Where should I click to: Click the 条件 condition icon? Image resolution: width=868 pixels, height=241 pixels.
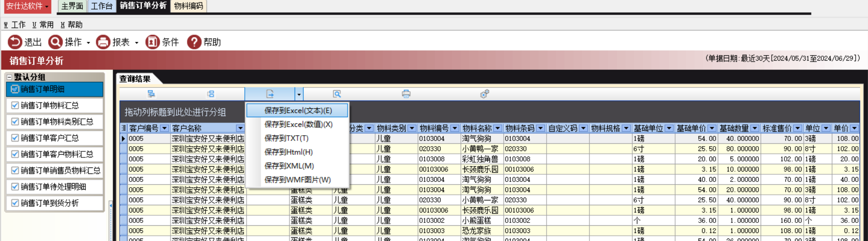point(153,42)
